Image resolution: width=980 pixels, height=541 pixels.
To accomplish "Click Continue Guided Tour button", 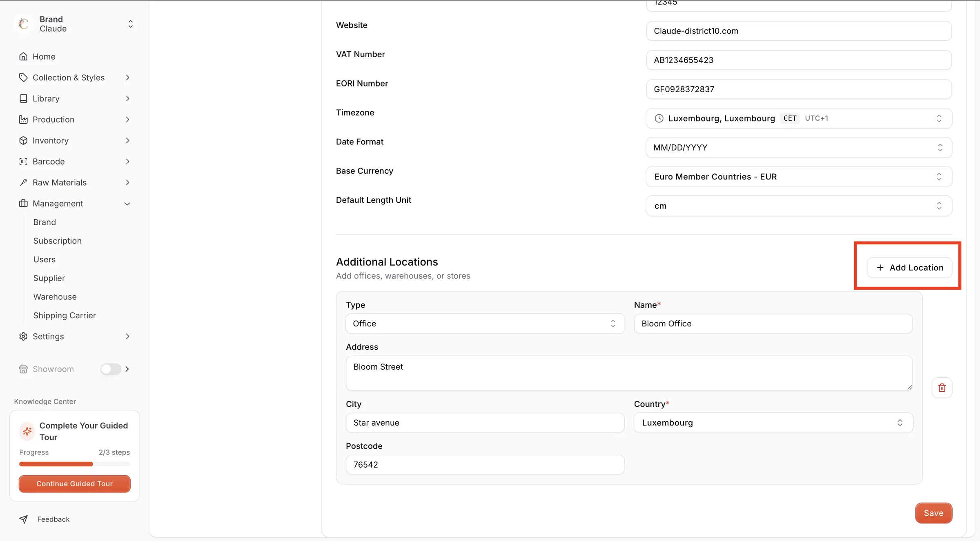I will [75, 483].
